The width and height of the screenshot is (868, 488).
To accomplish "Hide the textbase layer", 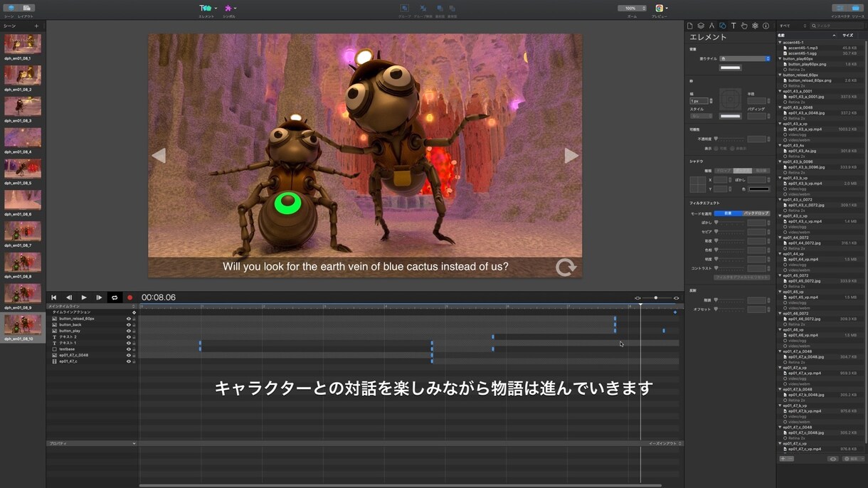I will coord(129,349).
